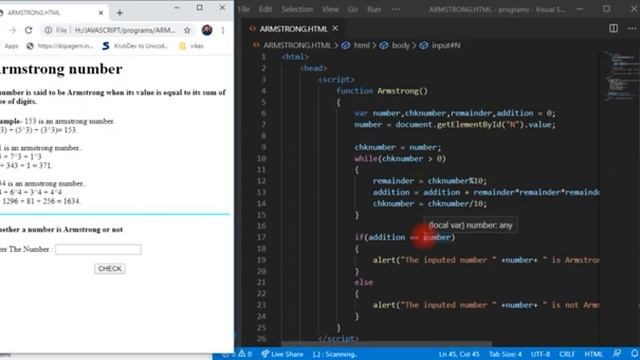This screenshot has width=640, height=360.
Task: Maximize the Chrome window
Action: click(199, 8)
